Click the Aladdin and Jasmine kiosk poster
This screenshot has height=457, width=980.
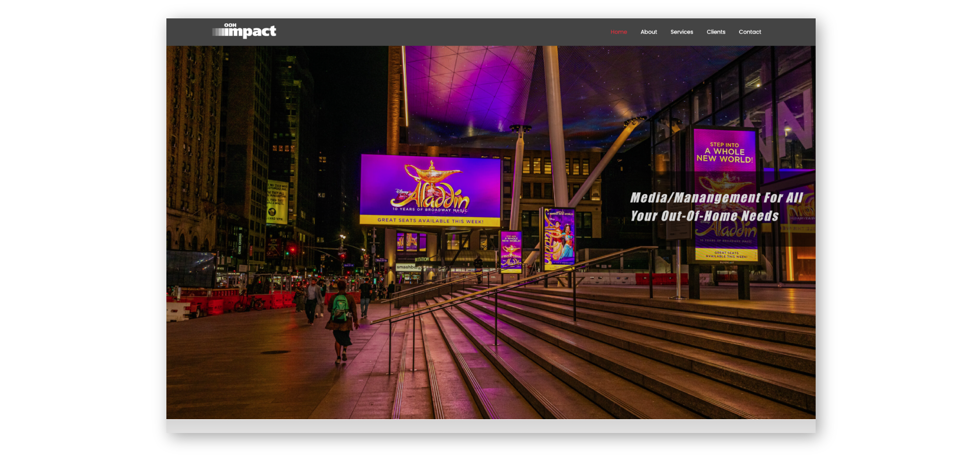click(x=559, y=238)
